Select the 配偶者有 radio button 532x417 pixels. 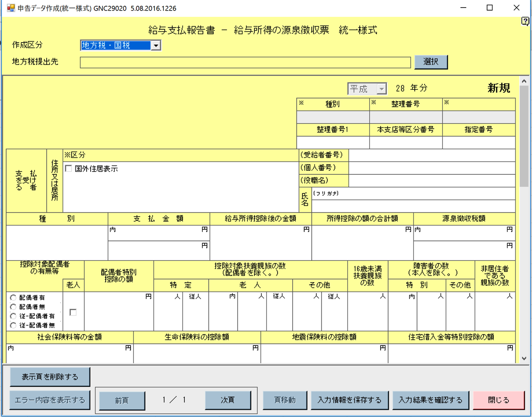point(13,298)
